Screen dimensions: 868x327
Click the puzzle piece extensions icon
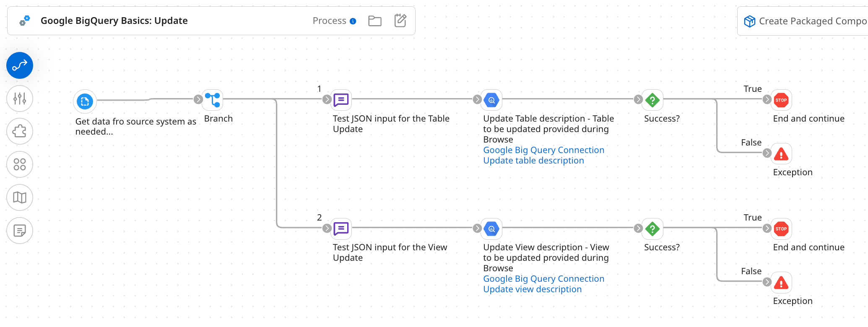click(x=19, y=131)
